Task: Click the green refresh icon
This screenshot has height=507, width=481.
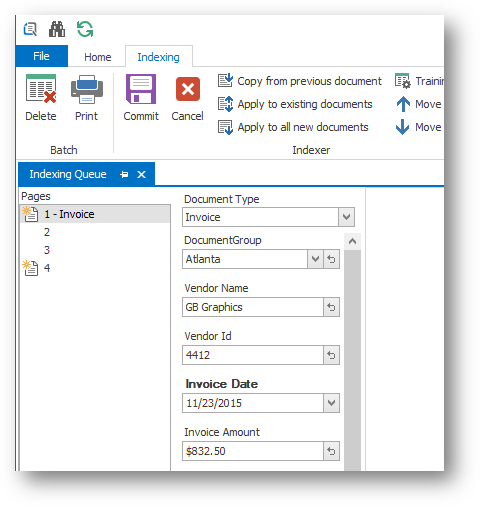Action: click(85, 29)
